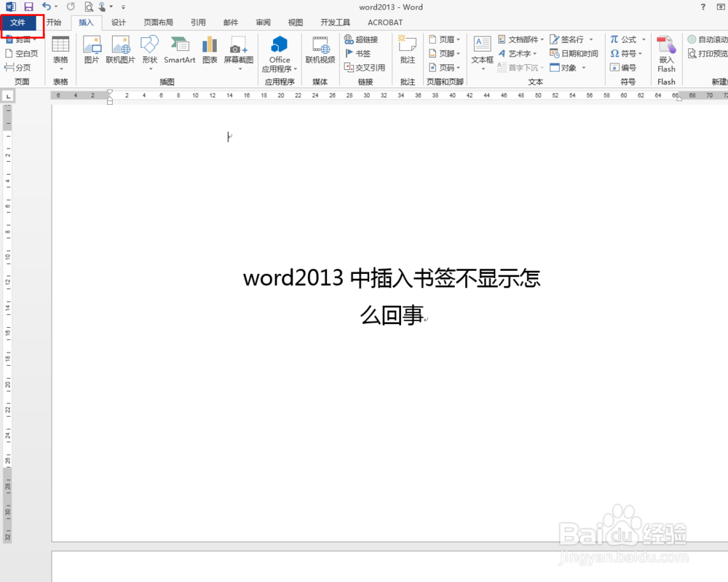This screenshot has width=728, height=582.
Task: Add a 批注 comment
Action: click(407, 50)
